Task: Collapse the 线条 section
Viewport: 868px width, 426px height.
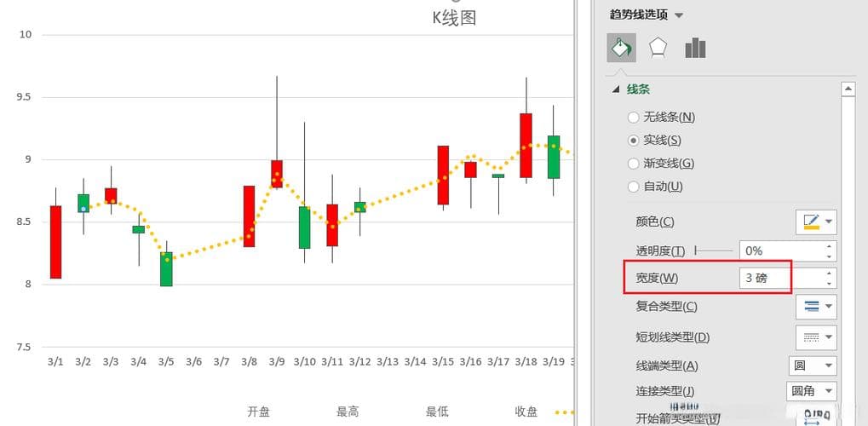Action: point(616,89)
